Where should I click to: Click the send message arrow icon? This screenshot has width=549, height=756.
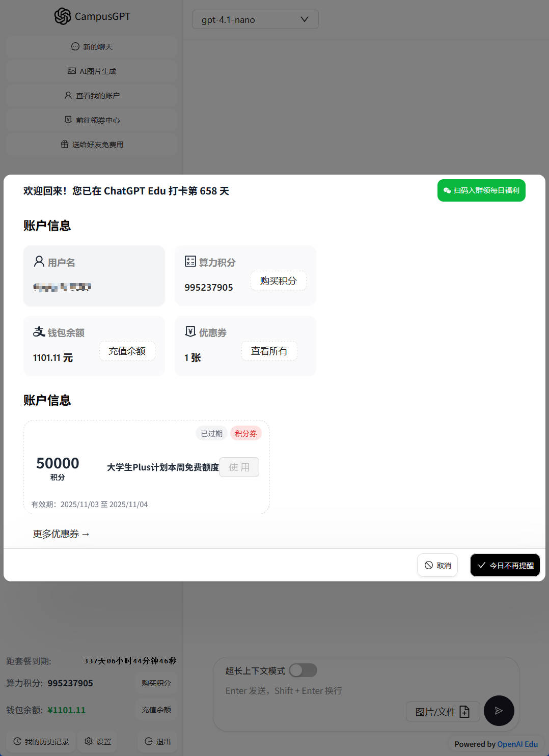[x=499, y=711]
